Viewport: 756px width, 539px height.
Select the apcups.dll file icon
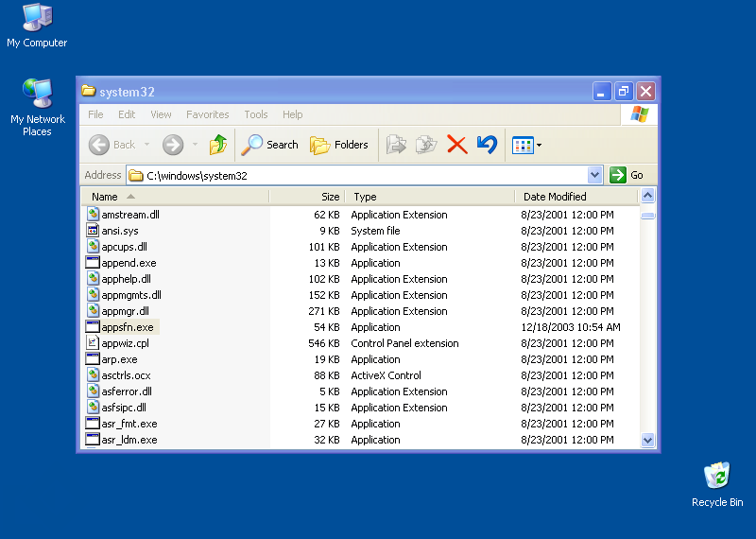pos(93,247)
